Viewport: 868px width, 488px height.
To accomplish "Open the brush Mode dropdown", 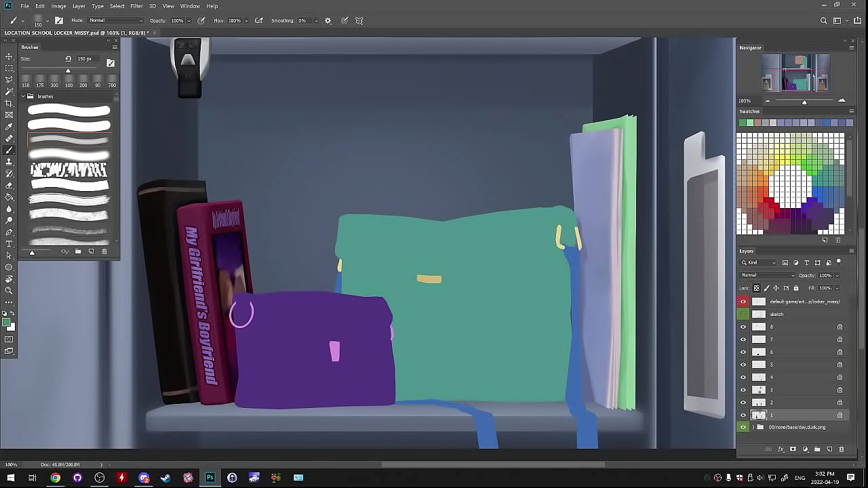I will [115, 21].
